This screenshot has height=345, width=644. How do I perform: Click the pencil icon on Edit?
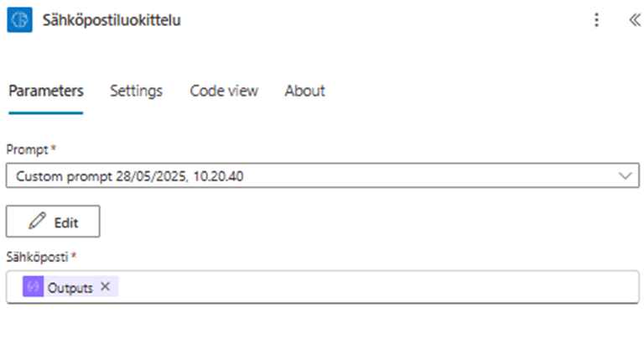pyautogui.click(x=36, y=222)
